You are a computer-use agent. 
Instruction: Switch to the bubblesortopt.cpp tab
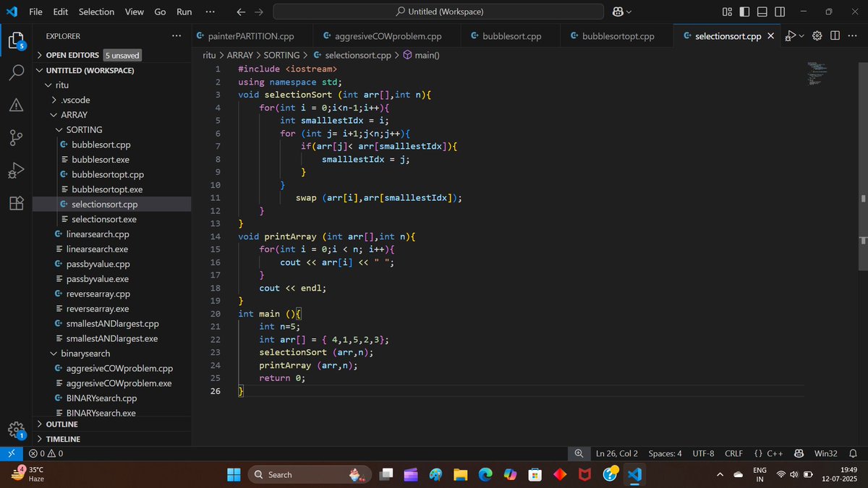point(618,35)
